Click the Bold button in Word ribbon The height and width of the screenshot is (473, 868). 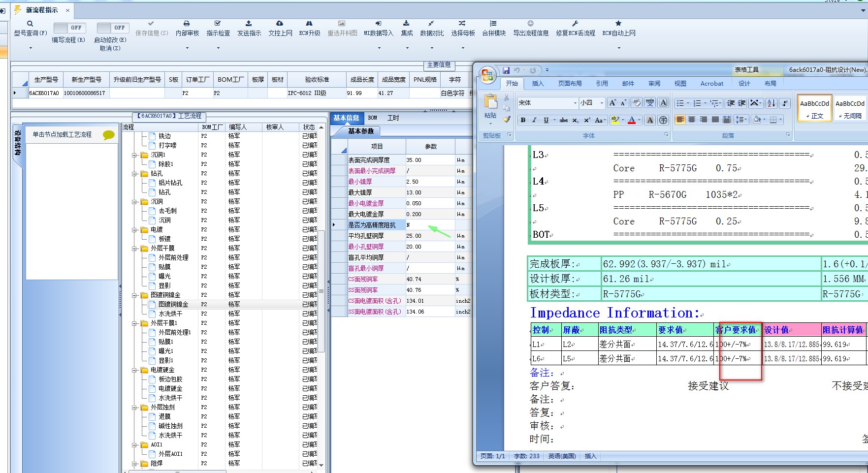(x=523, y=120)
